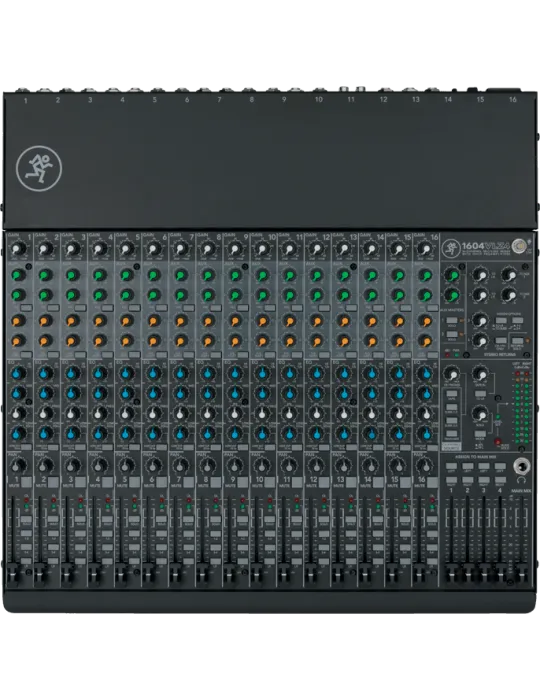Screen dimensions: 540x700
Task: Toggle channel 4 Low Cut switch
Action: (x=107, y=447)
